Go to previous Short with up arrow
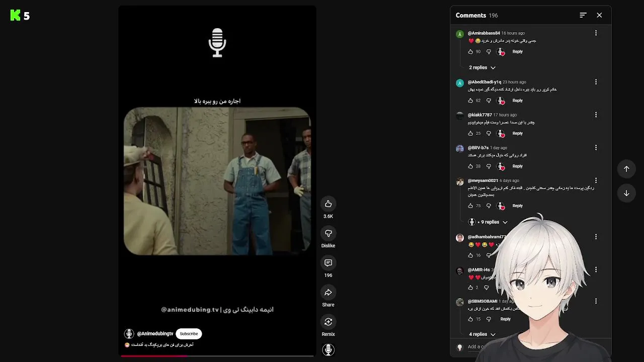The image size is (644, 362). 626,169
